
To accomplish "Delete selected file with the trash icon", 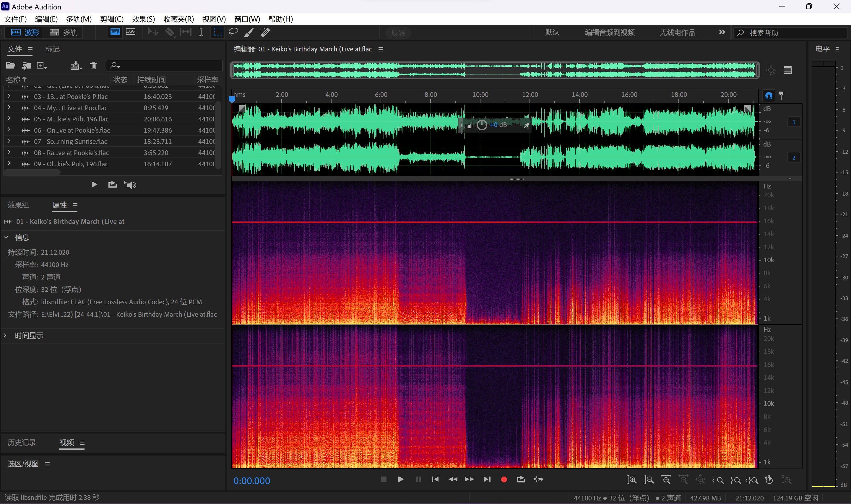I will click(x=93, y=66).
